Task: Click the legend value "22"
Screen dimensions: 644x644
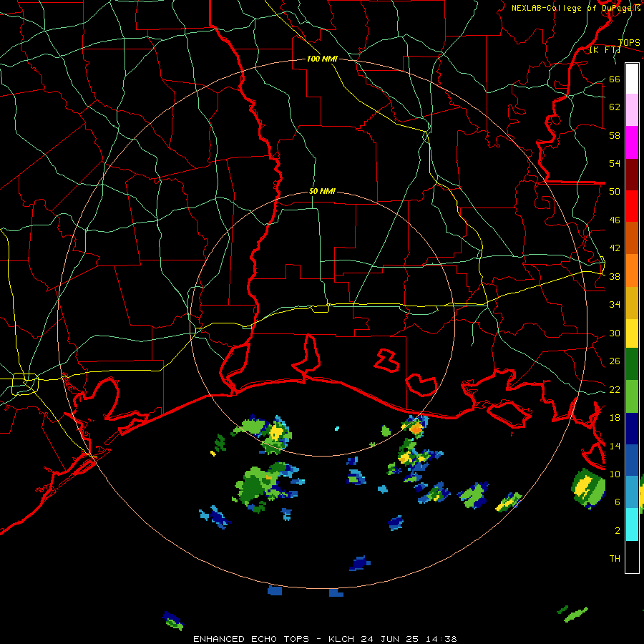Action: pyautogui.click(x=615, y=389)
